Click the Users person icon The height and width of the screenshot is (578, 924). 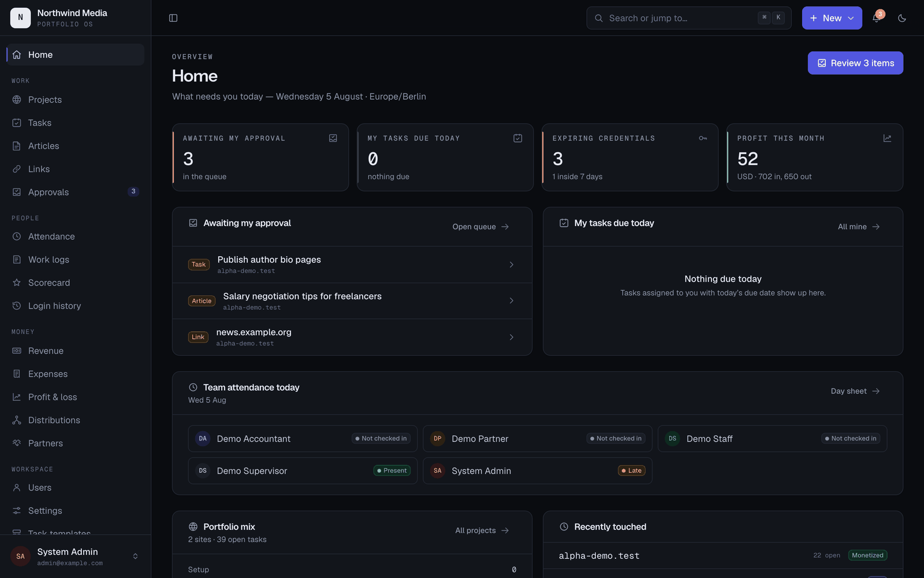17,488
